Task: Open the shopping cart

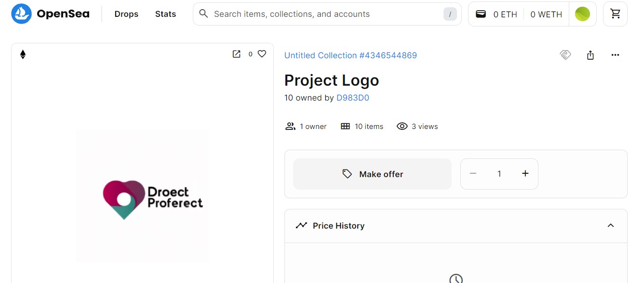Action: tap(615, 14)
